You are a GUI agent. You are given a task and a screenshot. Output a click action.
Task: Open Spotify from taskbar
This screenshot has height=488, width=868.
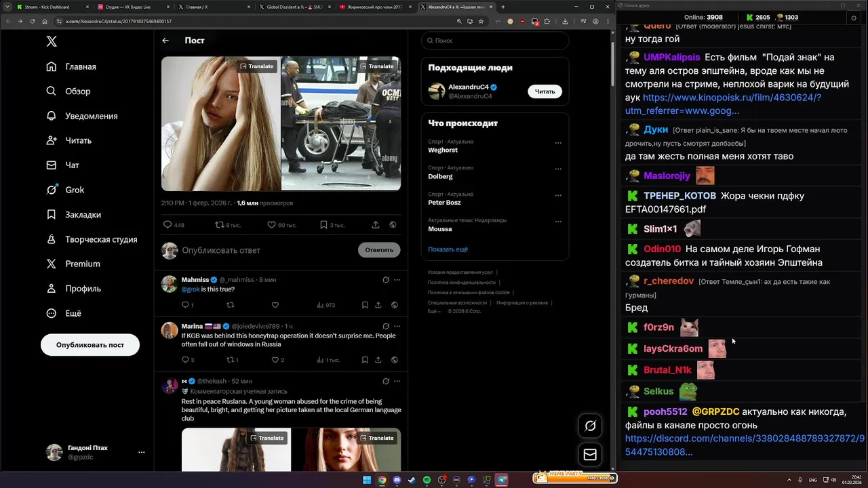click(427, 480)
